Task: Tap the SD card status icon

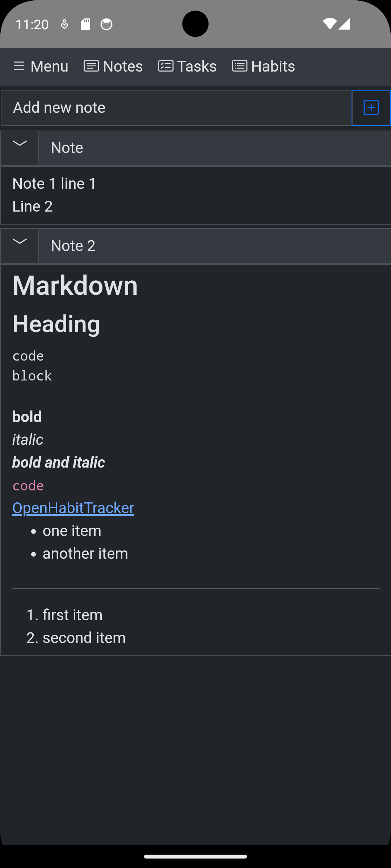Action: coord(85,24)
